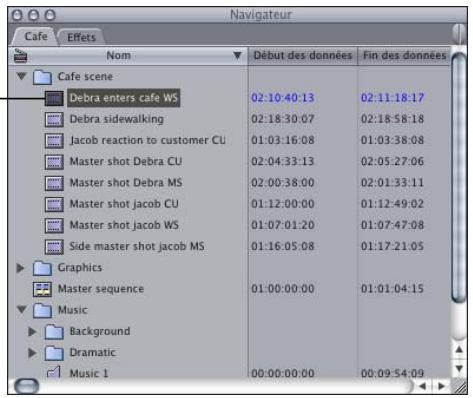
Task: Select the Master shot Debra MS name
Action: pyautogui.click(x=126, y=183)
